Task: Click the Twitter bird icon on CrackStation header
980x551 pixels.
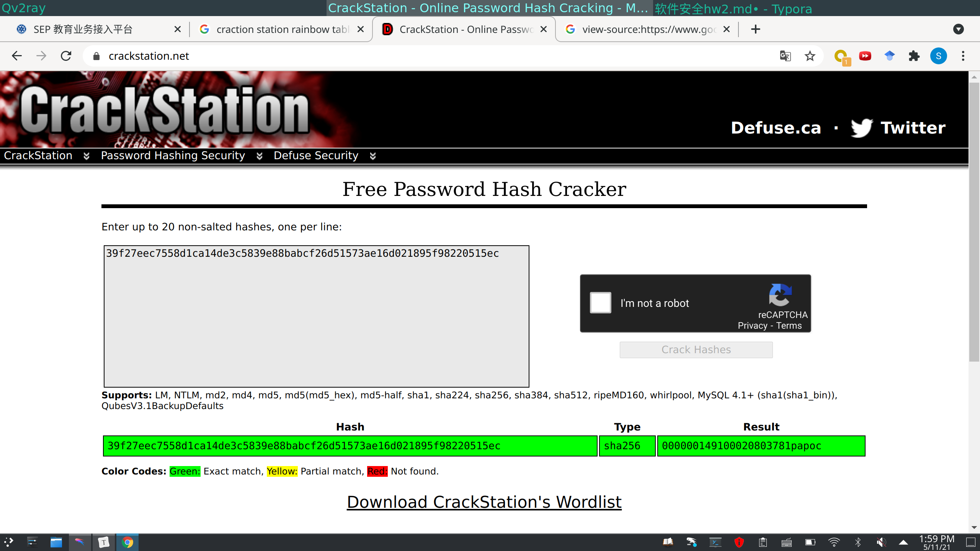Action: click(862, 128)
